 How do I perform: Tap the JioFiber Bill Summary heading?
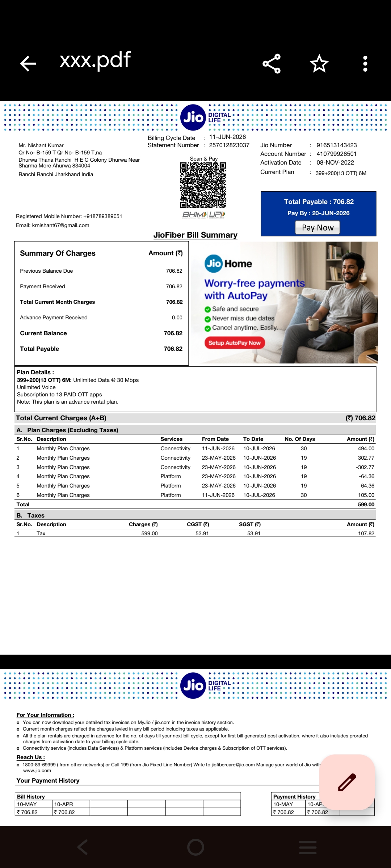point(195,235)
